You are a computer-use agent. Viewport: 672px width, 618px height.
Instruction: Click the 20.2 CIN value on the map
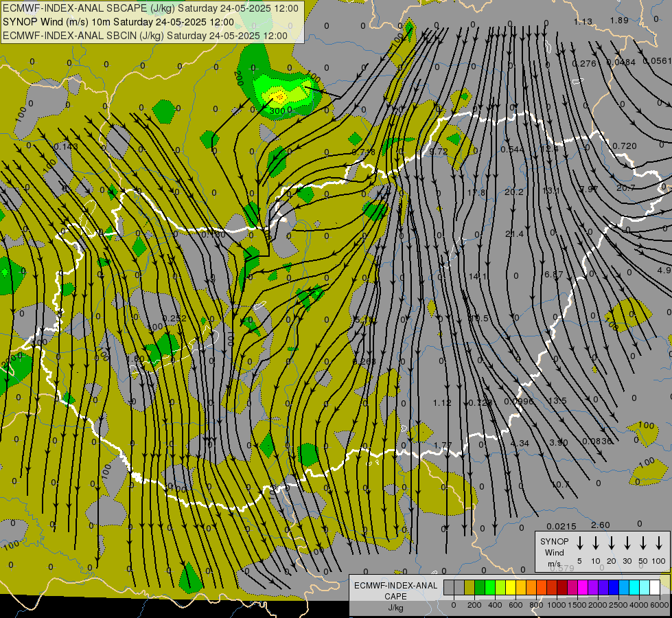(x=514, y=192)
